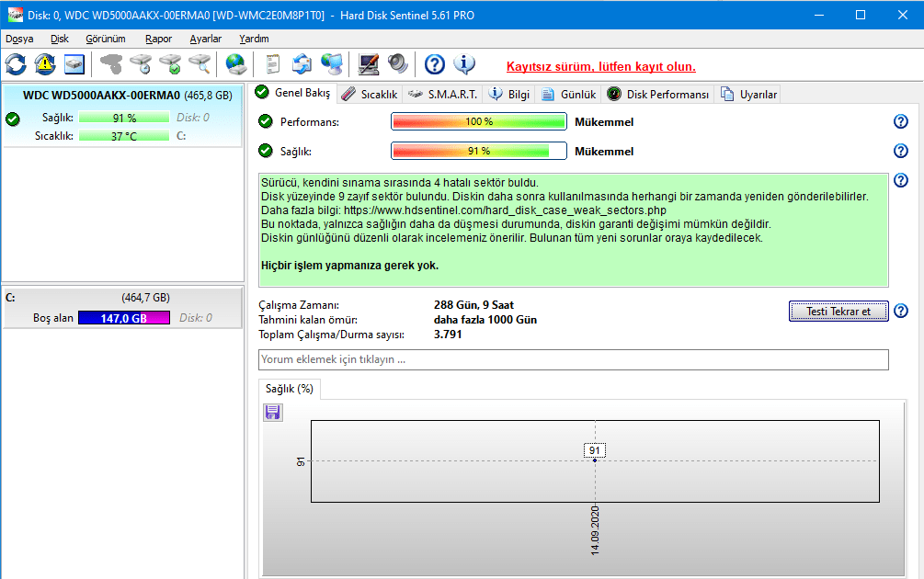Click green check icon left of Performans label

click(x=266, y=121)
